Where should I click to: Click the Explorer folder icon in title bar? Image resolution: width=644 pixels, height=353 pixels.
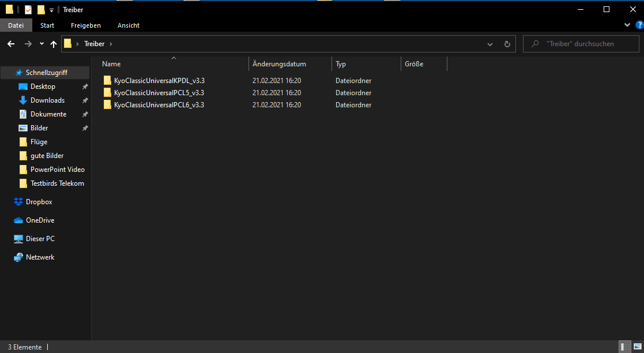pos(9,9)
